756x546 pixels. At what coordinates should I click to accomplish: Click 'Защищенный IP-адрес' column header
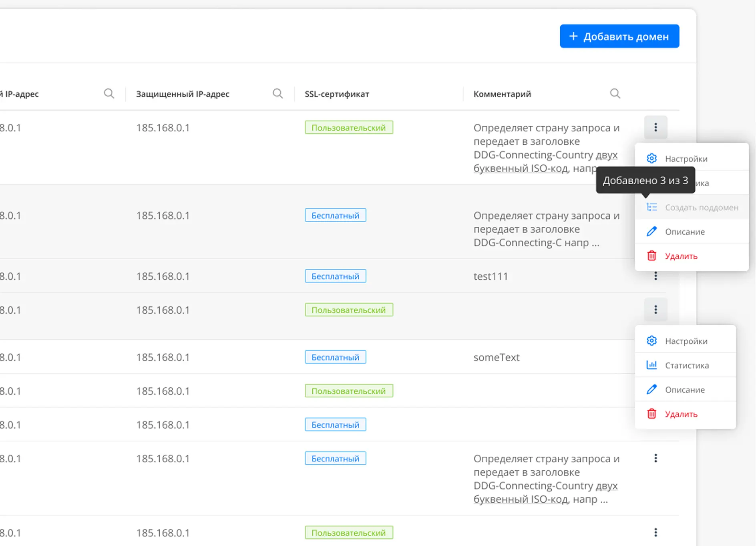click(x=183, y=94)
